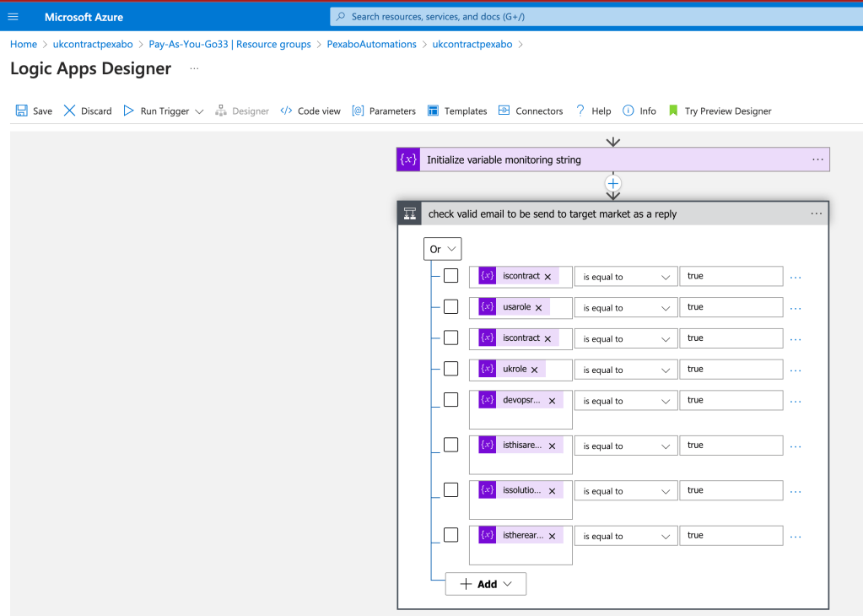Open the ellipsis menu on Initialize variable
Image resolution: width=863 pixels, height=616 pixels.
click(818, 159)
